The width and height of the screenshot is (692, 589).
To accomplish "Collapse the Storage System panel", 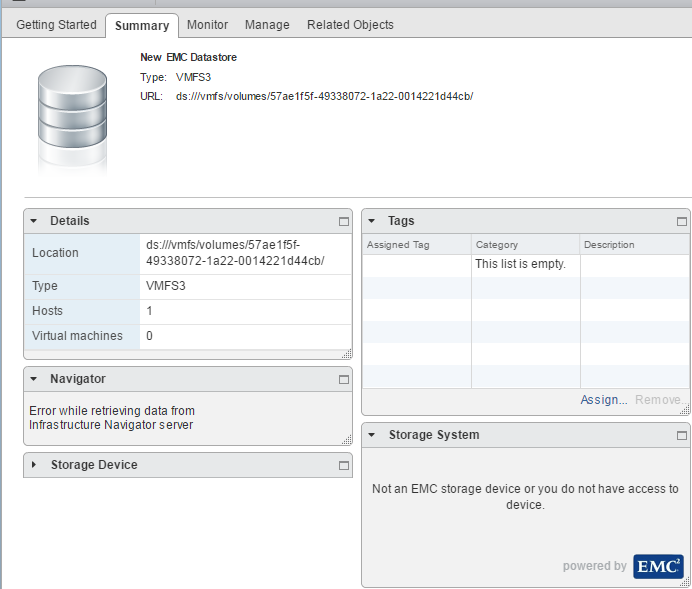I will (372, 436).
